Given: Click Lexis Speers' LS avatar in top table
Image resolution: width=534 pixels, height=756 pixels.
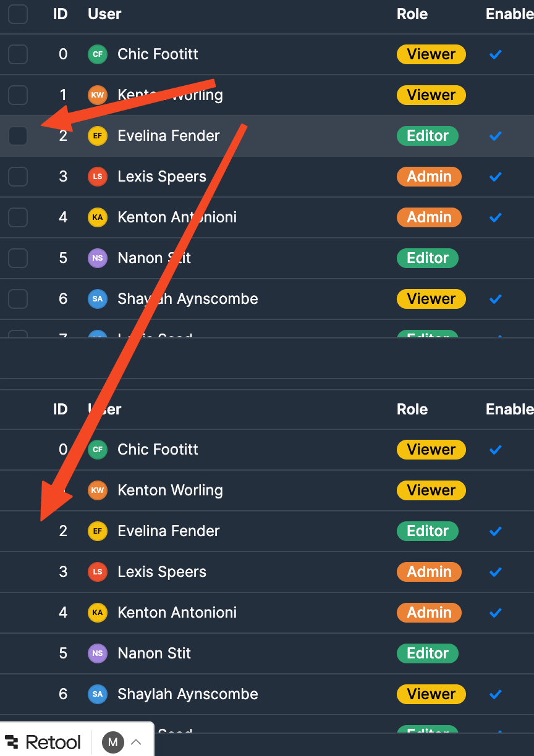Looking at the screenshot, I should (x=98, y=177).
